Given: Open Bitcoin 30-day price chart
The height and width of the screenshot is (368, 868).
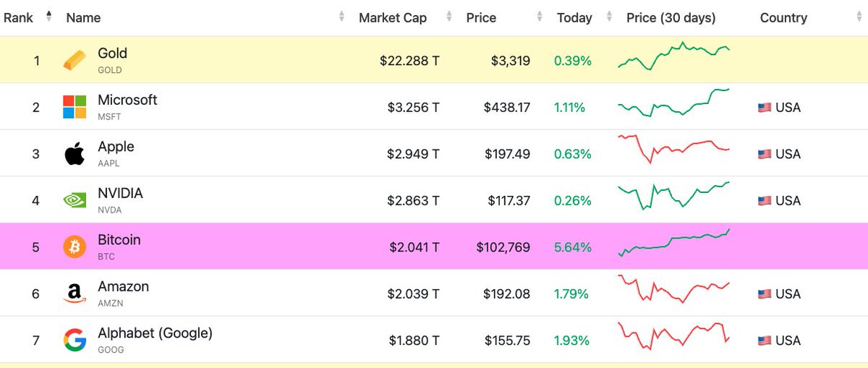Looking at the screenshot, I should (673, 242).
